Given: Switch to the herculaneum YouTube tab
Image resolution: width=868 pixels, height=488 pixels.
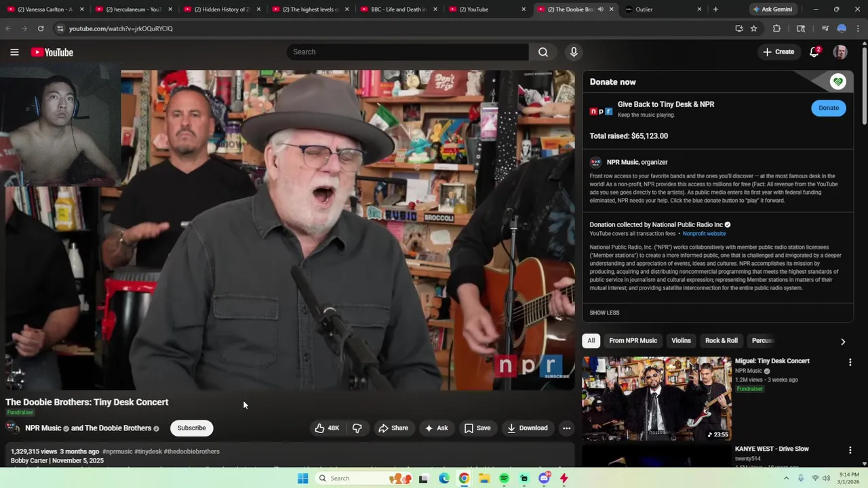Looking at the screenshot, I should click(133, 9).
